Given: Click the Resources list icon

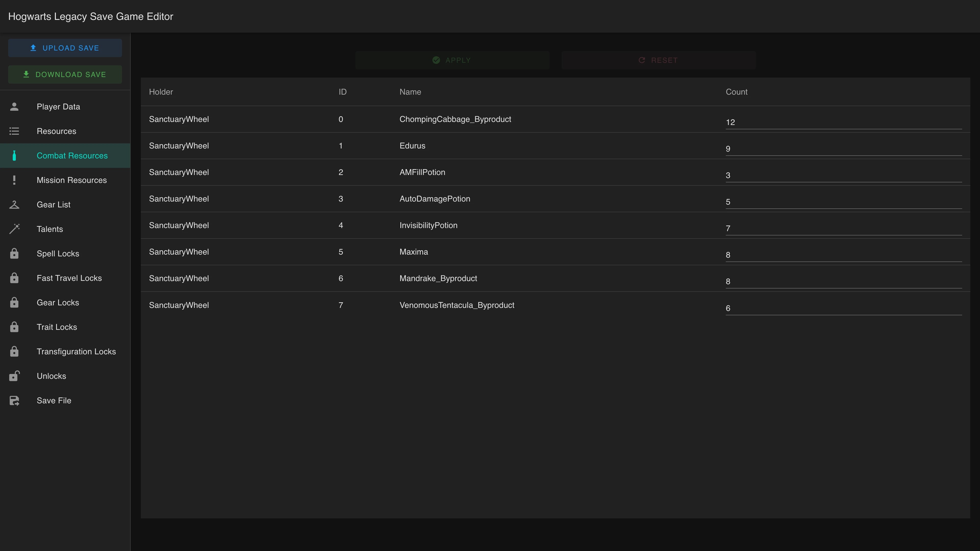Looking at the screenshot, I should [x=14, y=131].
